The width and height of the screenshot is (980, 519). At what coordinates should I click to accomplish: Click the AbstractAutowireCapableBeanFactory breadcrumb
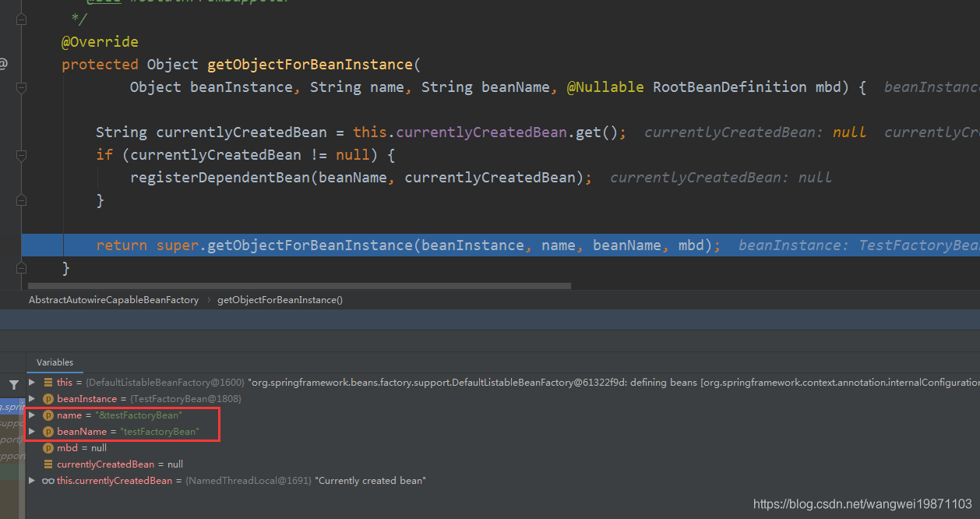point(114,300)
